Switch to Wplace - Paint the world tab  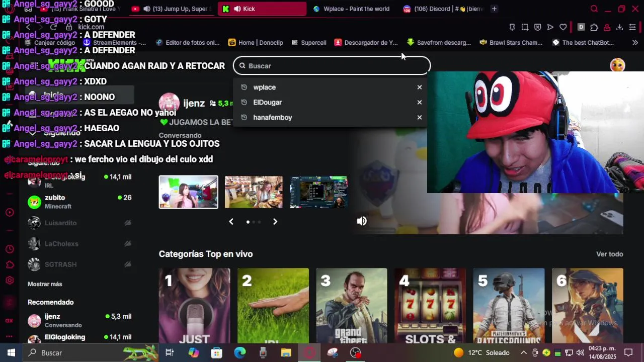click(x=351, y=9)
